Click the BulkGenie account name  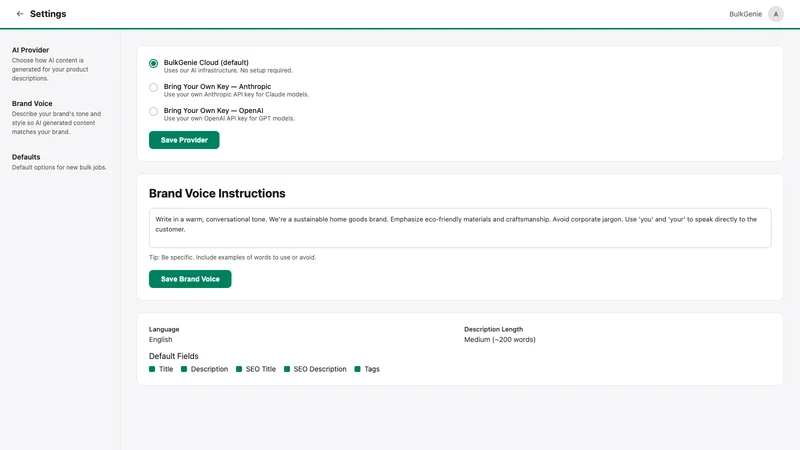745,14
